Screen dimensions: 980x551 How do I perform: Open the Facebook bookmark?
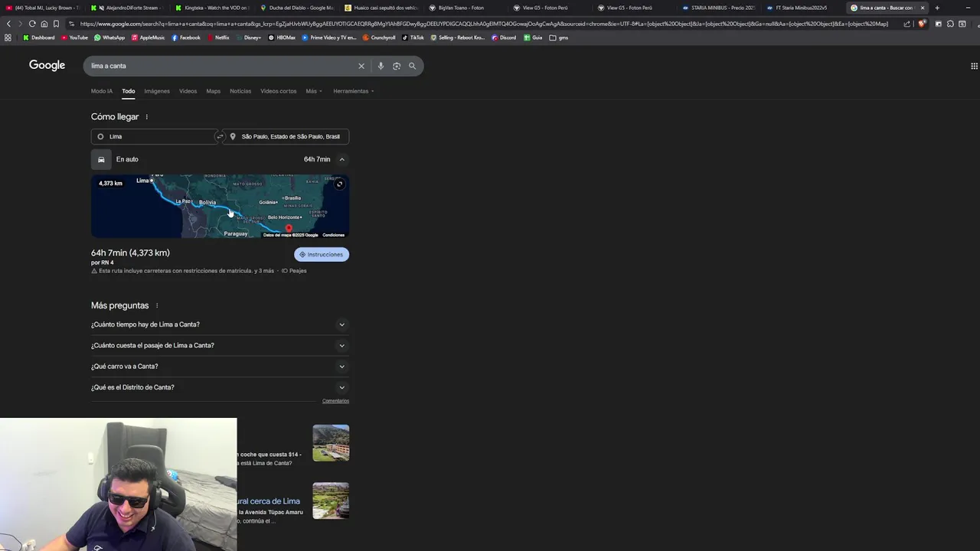click(186, 37)
